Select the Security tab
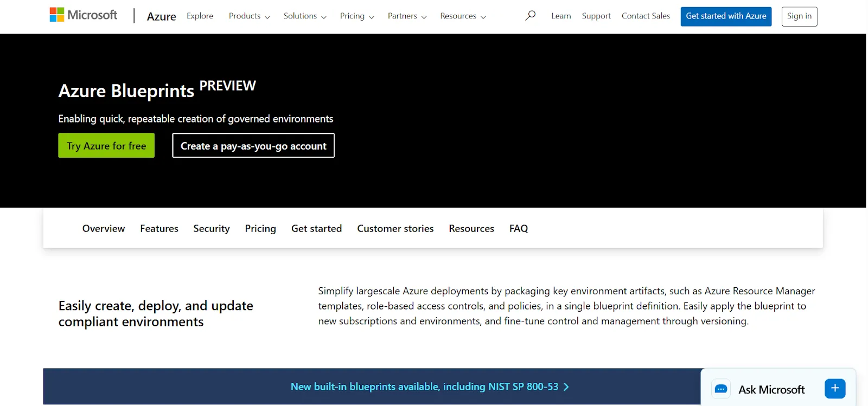 (x=212, y=228)
